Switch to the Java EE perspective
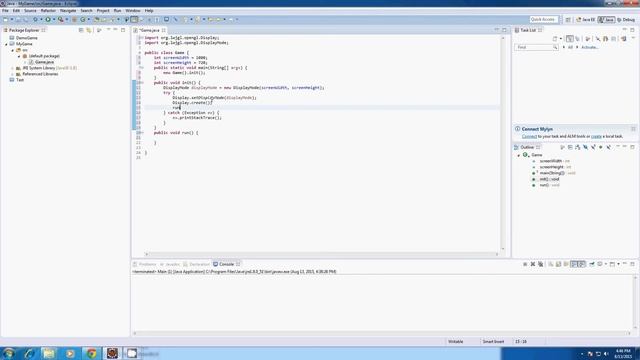The height and width of the screenshot is (360, 640). (x=585, y=20)
